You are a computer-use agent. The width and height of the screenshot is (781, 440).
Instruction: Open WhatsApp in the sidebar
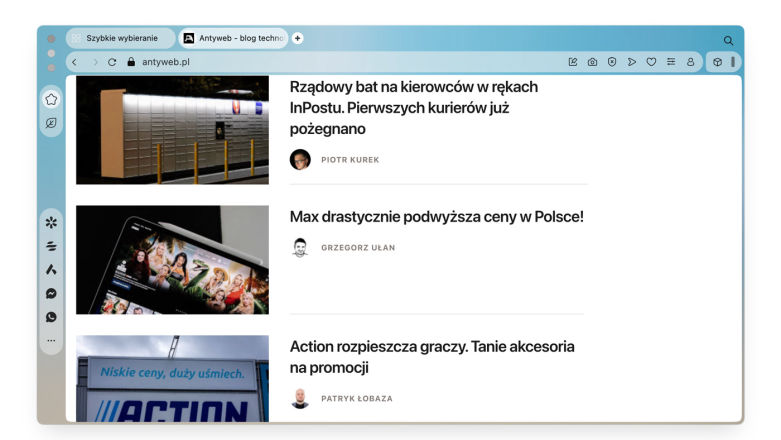[51, 317]
